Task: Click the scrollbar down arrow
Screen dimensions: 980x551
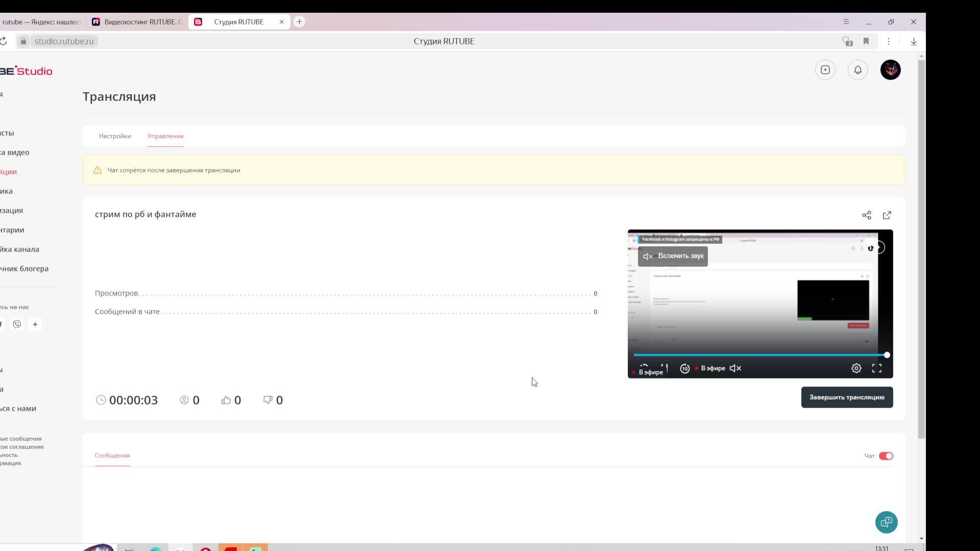Action: pos(921,539)
